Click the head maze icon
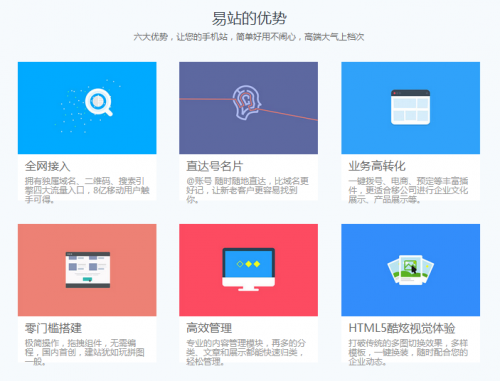500x381 pixels. 246,102
